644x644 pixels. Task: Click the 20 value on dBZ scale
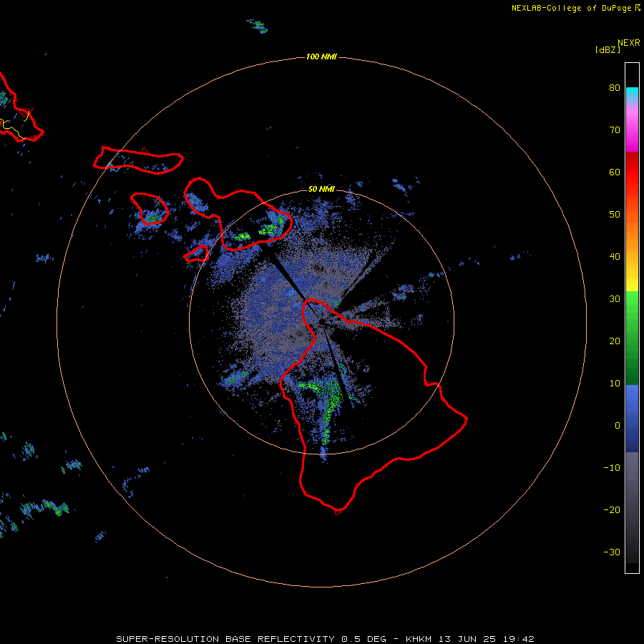pyautogui.click(x=615, y=341)
